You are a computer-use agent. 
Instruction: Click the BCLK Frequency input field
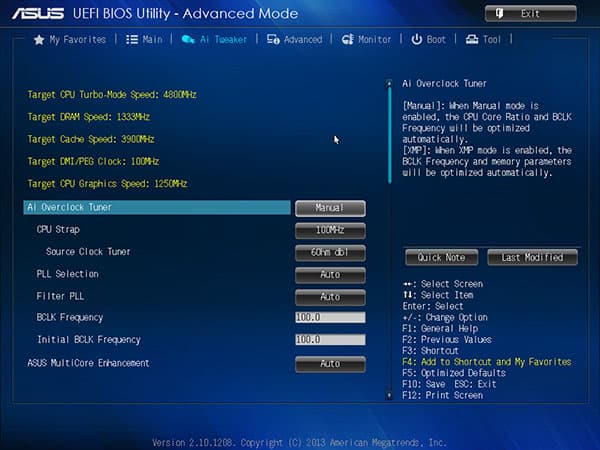[330, 317]
